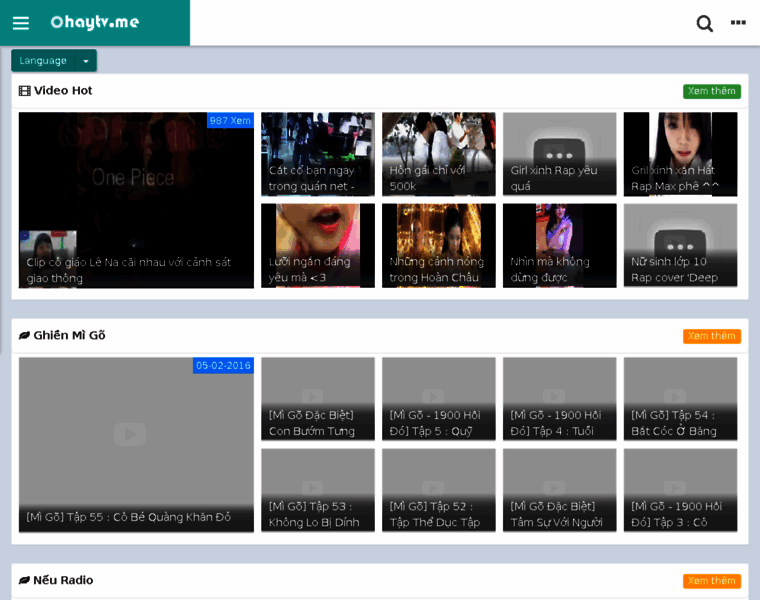The width and height of the screenshot is (760, 600).
Task: Open the Video Hot section heading
Action: (x=63, y=91)
